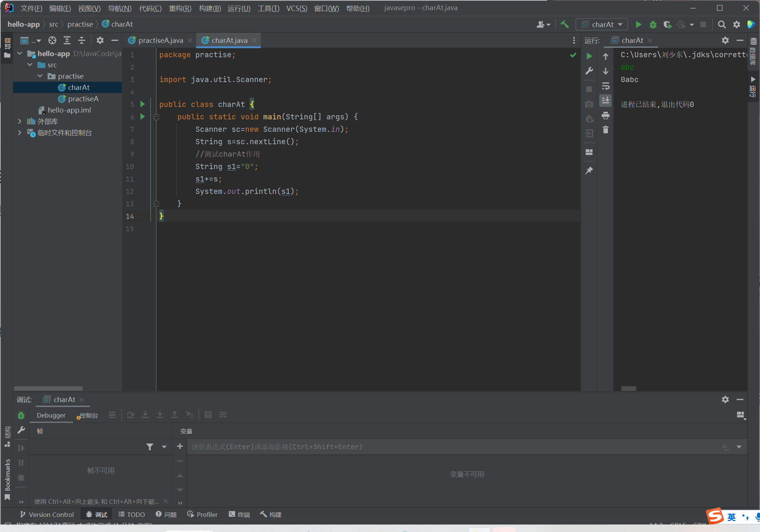Expand the 外部库 tree node
This screenshot has height=532, width=760.
[x=20, y=121]
